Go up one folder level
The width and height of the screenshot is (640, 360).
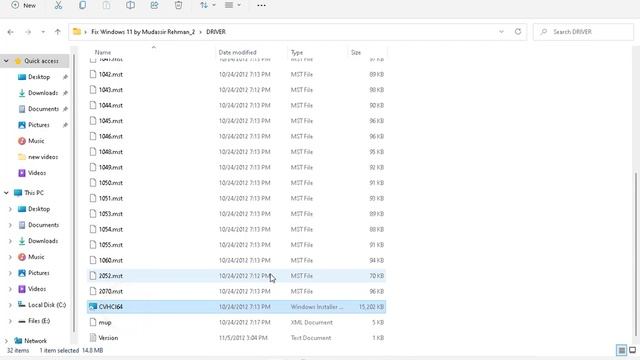tap(58, 32)
